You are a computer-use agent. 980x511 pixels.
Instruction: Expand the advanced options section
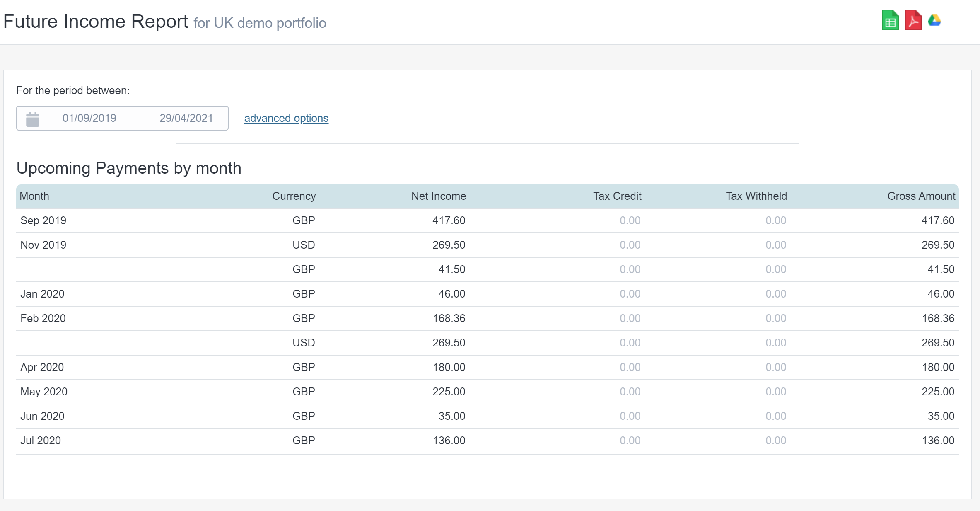tap(286, 118)
